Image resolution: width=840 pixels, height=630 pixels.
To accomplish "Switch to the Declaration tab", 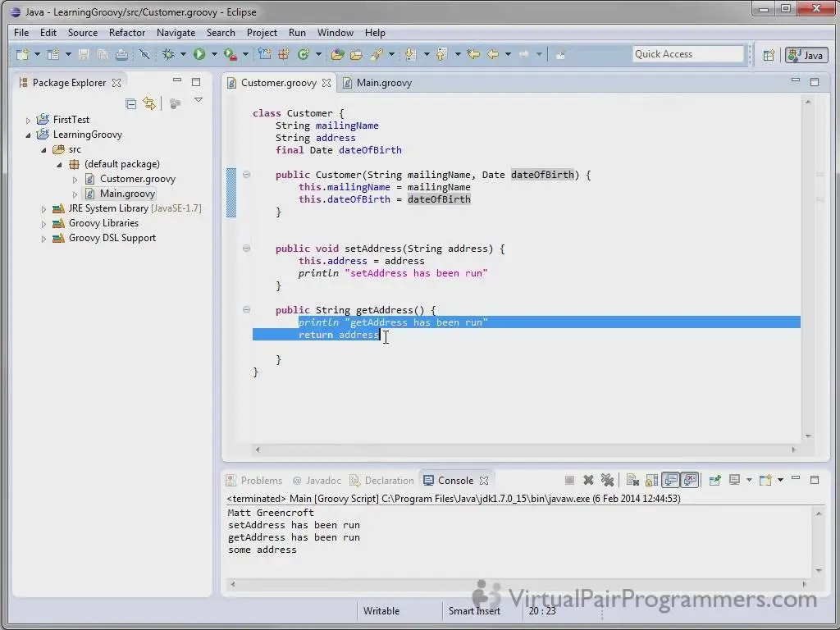I will 382,481.
